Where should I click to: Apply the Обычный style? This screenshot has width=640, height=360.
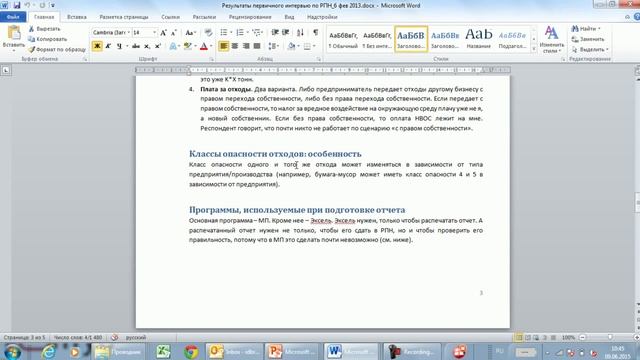click(343, 39)
